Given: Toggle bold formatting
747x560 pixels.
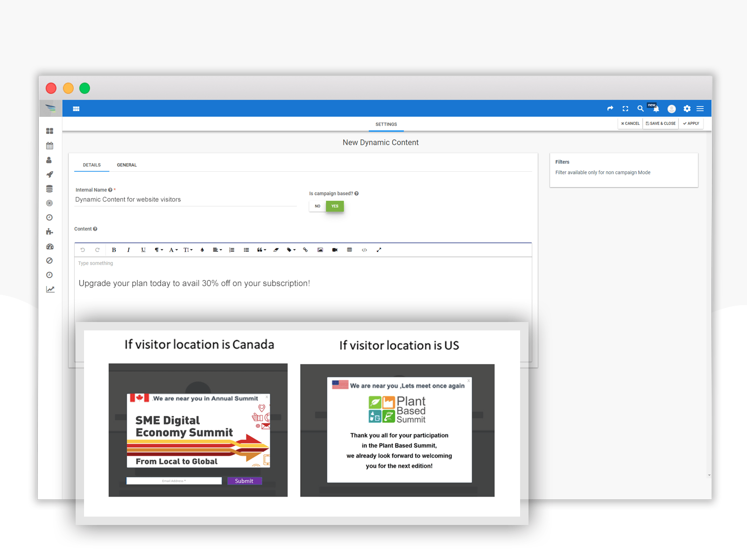Looking at the screenshot, I should pyautogui.click(x=114, y=250).
